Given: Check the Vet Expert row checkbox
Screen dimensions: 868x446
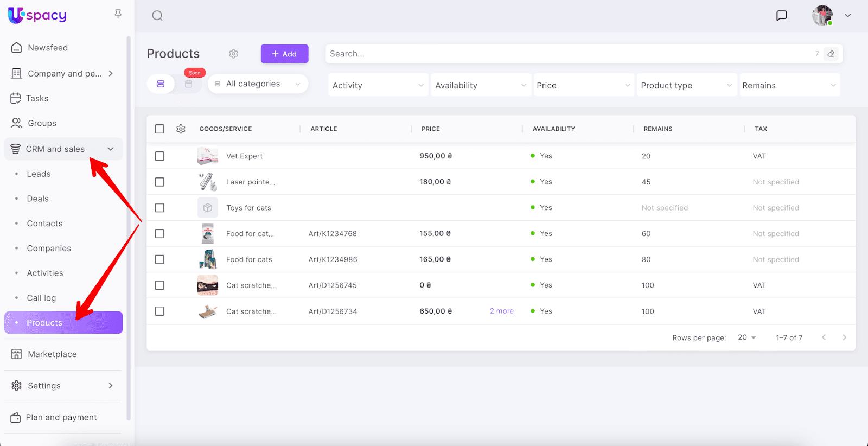Looking at the screenshot, I should (159, 156).
